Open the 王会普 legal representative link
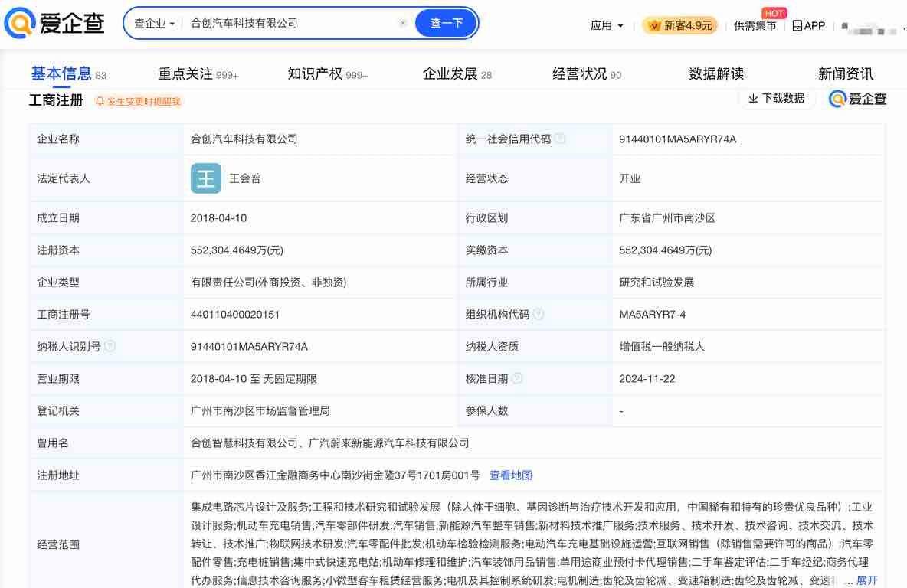The width and height of the screenshot is (907, 588). pyautogui.click(x=245, y=179)
